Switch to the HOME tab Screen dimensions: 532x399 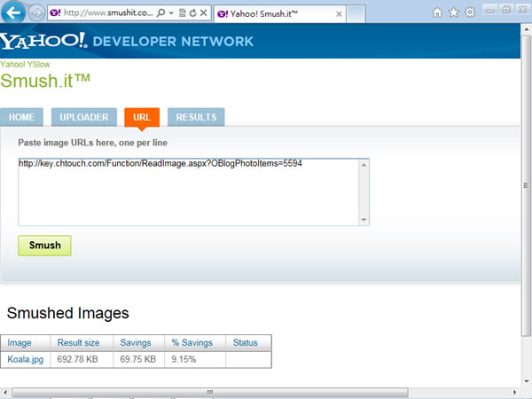tap(21, 117)
